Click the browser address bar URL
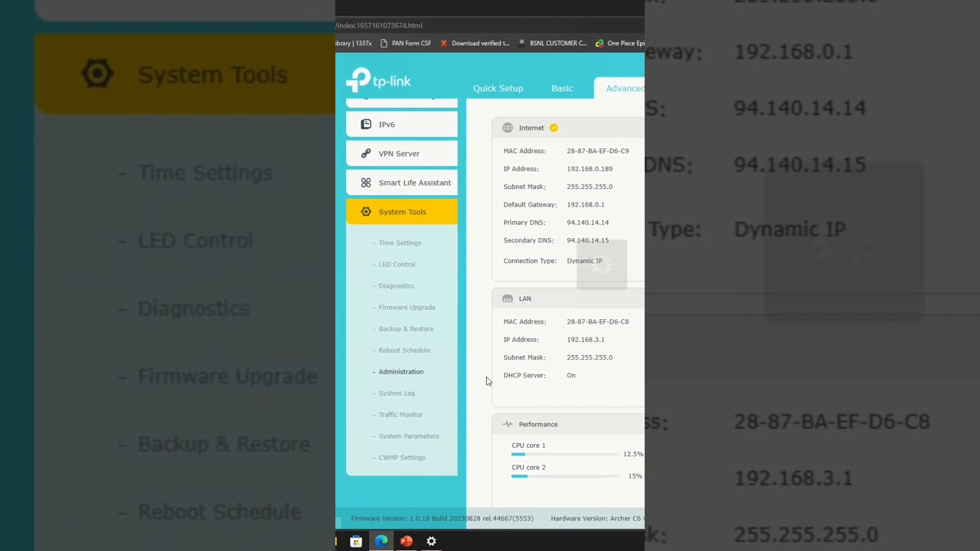Screen dimensions: 980x551 pyautogui.click(x=379, y=25)
